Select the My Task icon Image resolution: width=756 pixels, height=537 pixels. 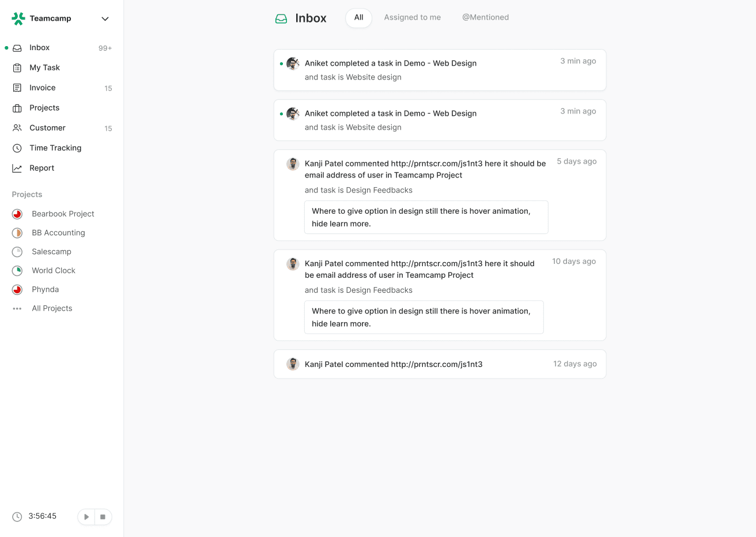(17, 67)
